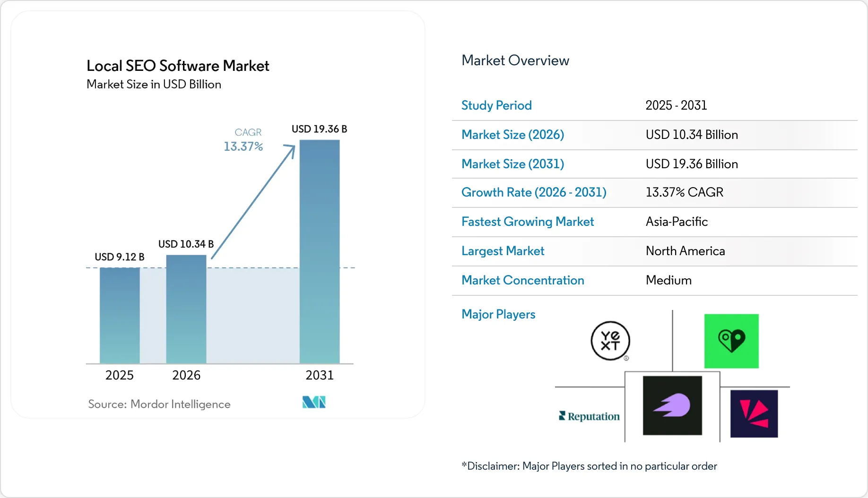Click the purple comet logo on black
The image size is (868, 498).
pos(672,405)
